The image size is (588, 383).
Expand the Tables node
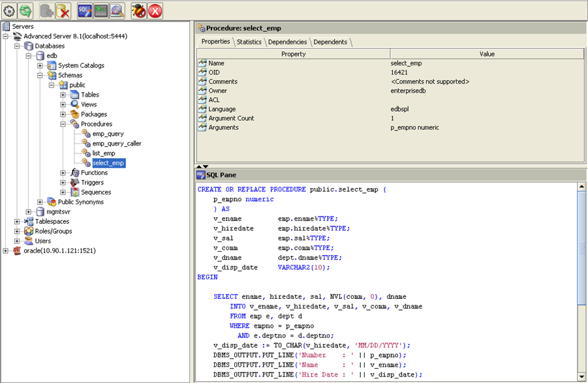pyautogui.click(x=63, y=95)
